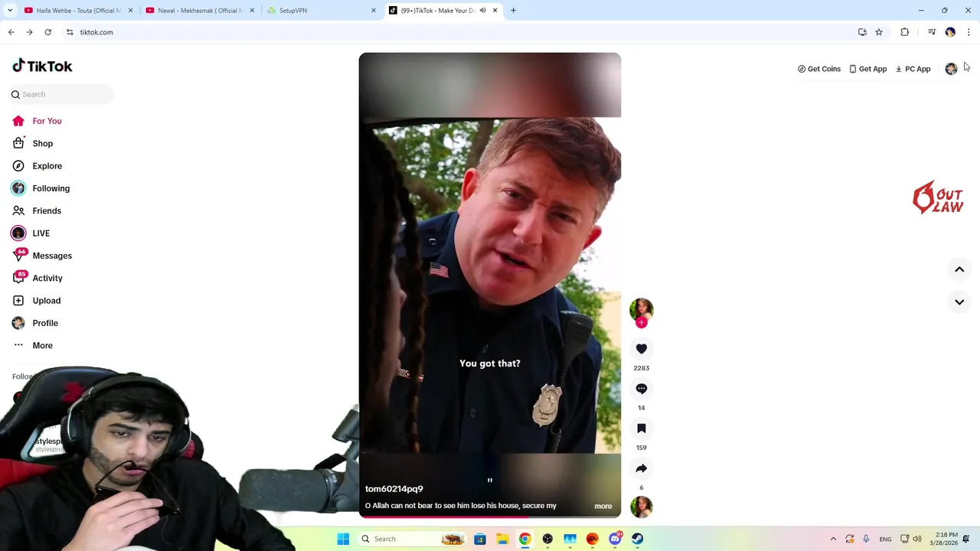
Task: Click the taskbar Search box
Action: pyautogui.click(x=412, y=539)
